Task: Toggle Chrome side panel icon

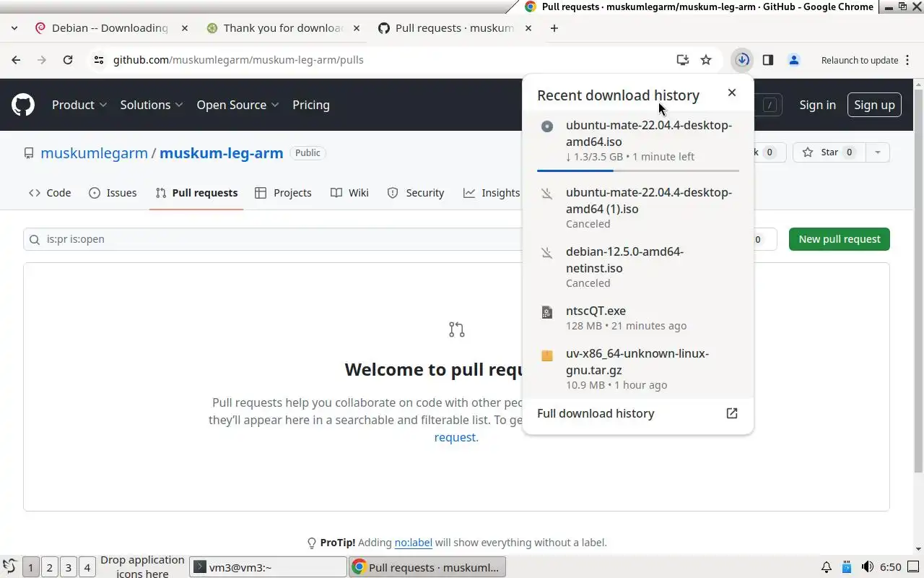Action: click(768, 60)
